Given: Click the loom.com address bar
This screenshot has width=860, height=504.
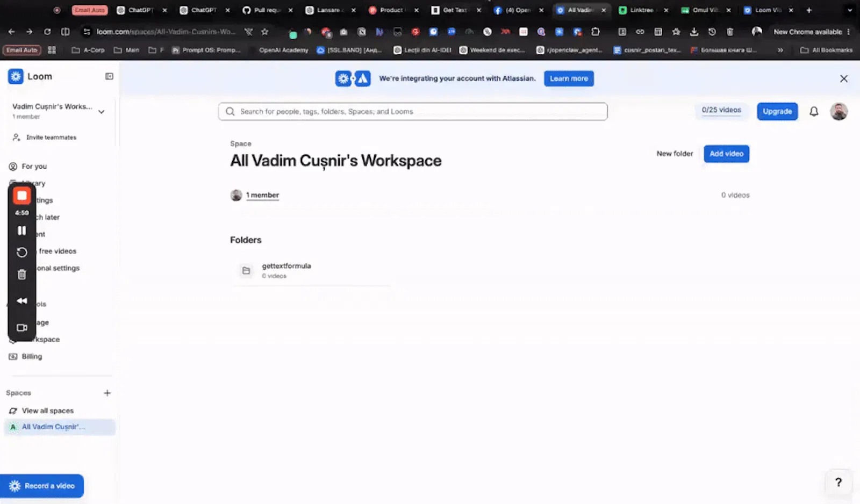Looking at the screenshot, I should coord(166,32).
